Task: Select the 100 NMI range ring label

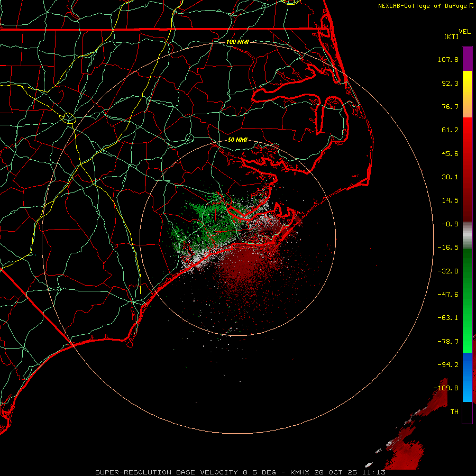Action: [237, 42]
